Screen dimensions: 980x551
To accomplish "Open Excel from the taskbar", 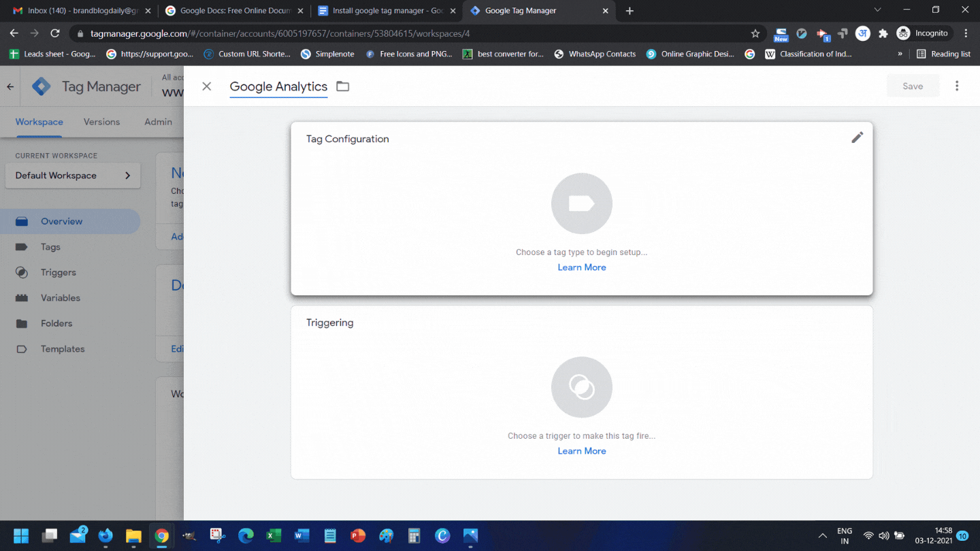I will pos(274,536).
